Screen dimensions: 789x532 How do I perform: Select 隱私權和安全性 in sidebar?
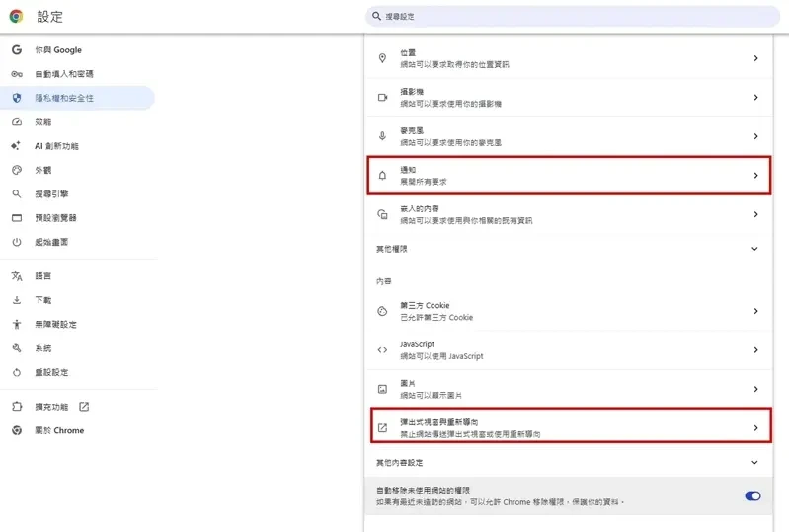[x=77, y=98]
